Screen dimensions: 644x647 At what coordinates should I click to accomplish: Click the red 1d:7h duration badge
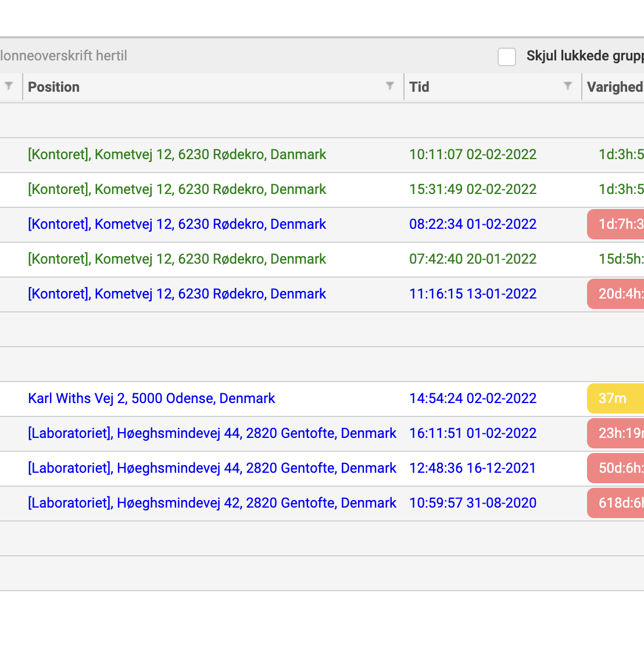(x=615, y=224)
